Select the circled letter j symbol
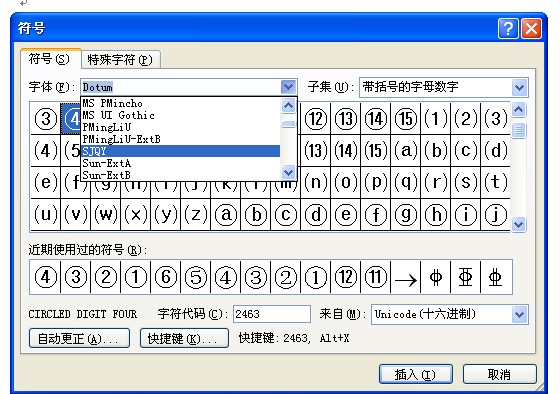This screenshot has width=560, height=394. point(496,214)
